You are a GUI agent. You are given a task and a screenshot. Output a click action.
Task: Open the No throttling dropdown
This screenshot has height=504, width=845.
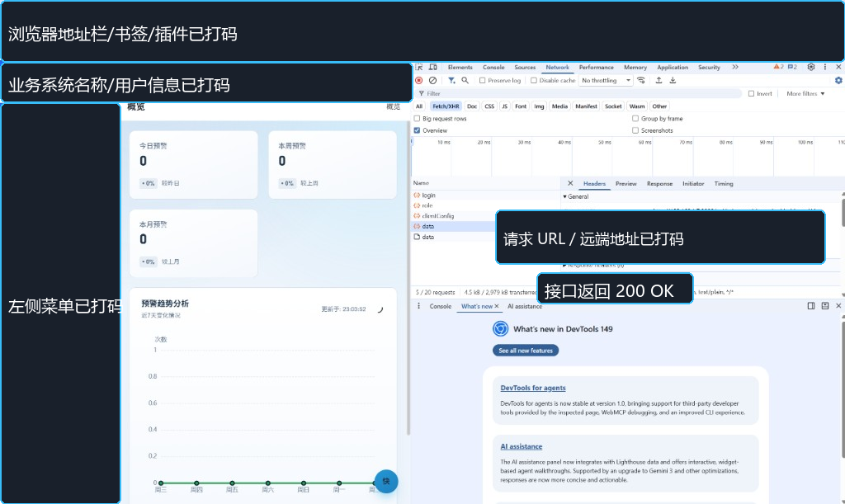pyautogui.click(x=606, y=80)
